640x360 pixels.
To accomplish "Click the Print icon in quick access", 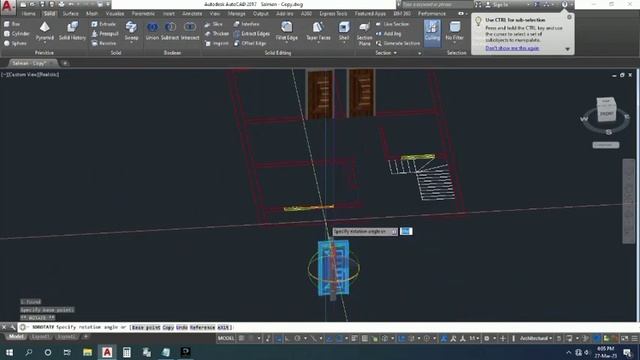I will click(61, 4).
